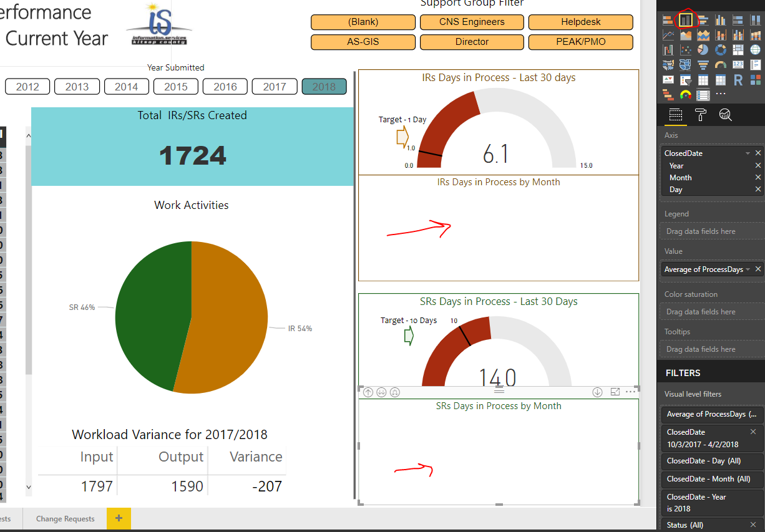
Task: Choose the pie chart visualization icon
Action: tap(703, 51)
